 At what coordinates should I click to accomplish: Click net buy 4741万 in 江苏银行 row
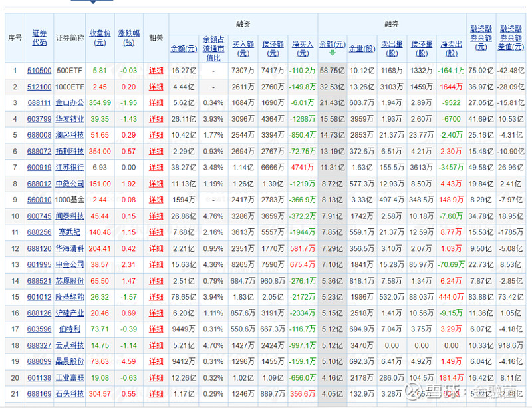[x=303, y=168]
